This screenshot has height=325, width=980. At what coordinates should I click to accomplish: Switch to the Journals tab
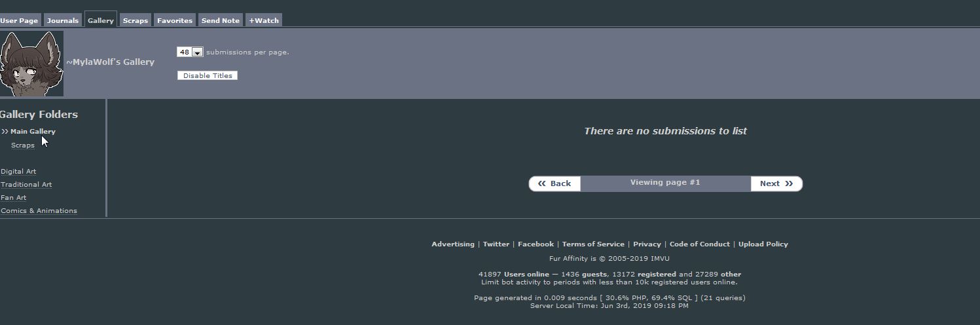click(x=63, y=20)
